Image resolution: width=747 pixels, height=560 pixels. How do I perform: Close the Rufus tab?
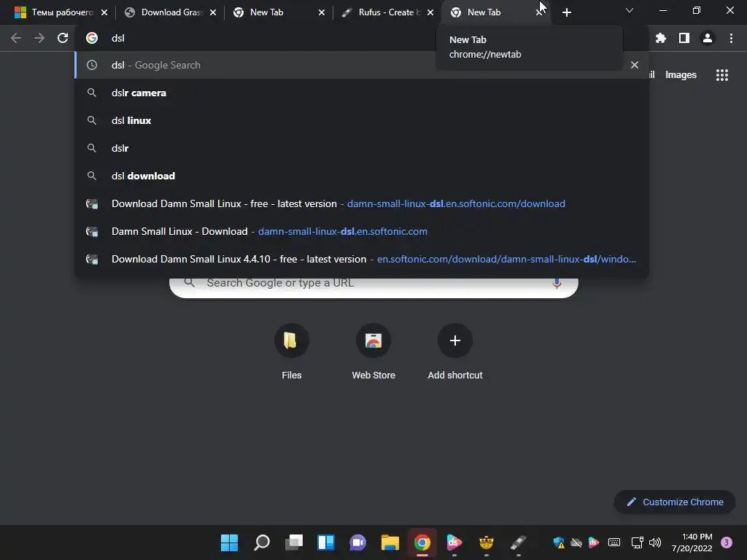[x=430, y=12]
